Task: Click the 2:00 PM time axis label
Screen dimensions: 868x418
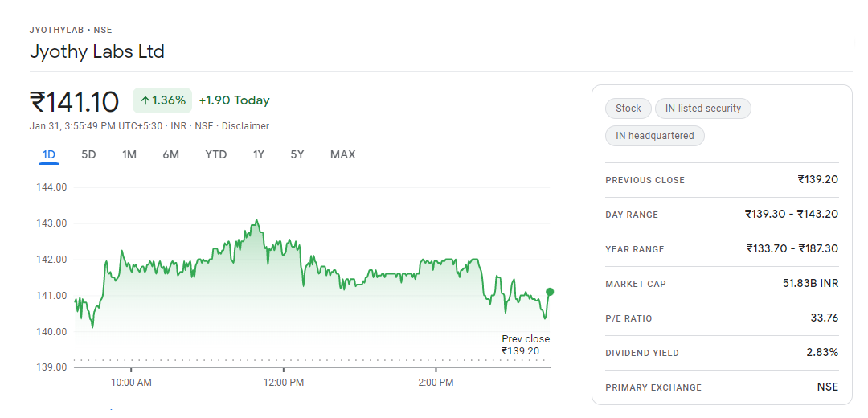Action: 436,383
